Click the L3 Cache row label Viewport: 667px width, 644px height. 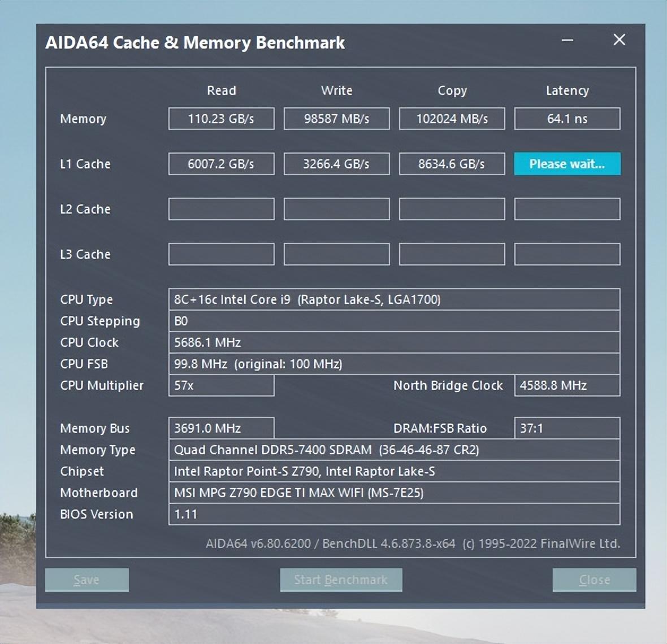pos(85,254)
